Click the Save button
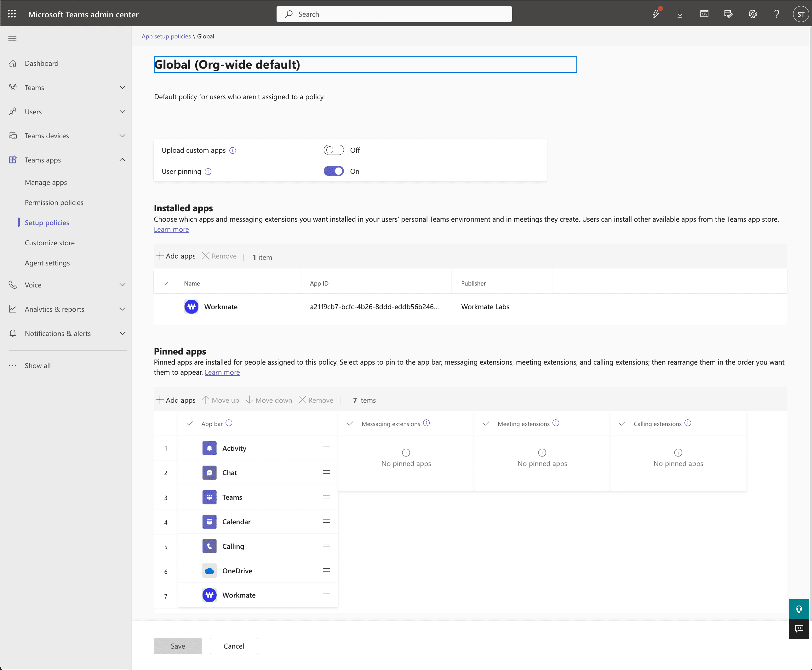Viewport: 812px width, 670px height. click(x=178, y=646)
